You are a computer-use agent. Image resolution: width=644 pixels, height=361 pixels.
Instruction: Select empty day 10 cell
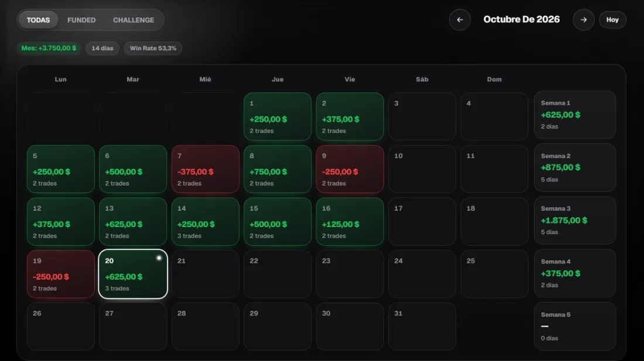(422, 169)
